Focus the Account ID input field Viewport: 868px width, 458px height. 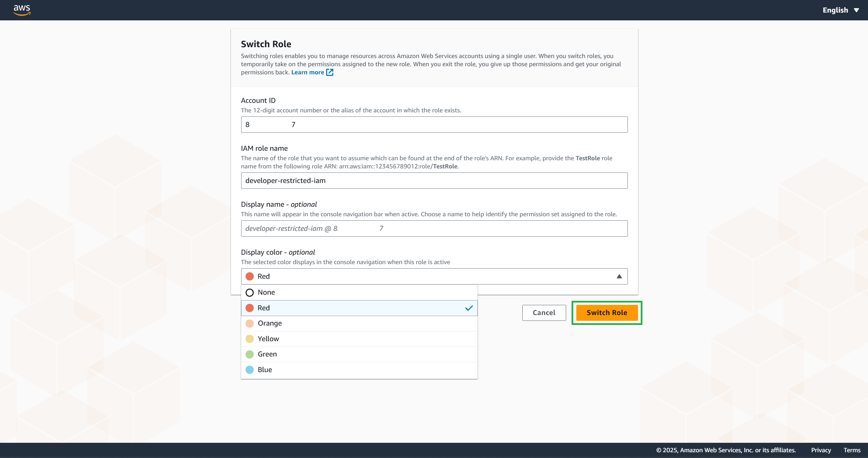pos(434,125)
